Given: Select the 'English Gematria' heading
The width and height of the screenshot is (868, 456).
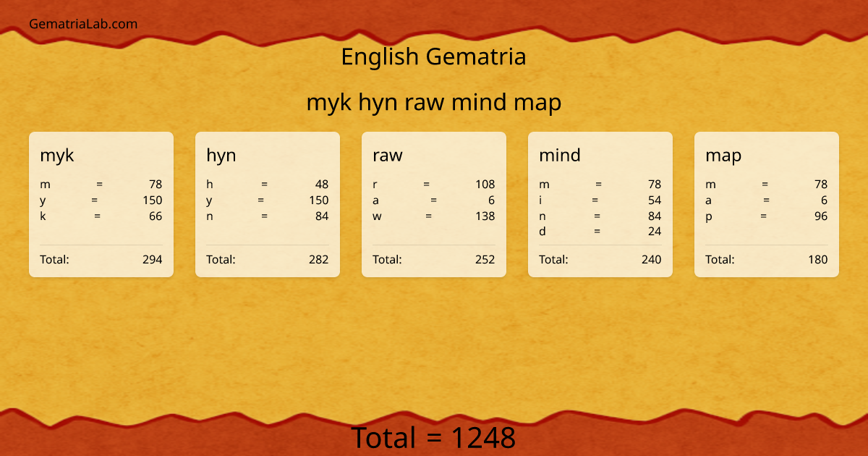Looking at the screenshot, I should click(x=433, y=56).
